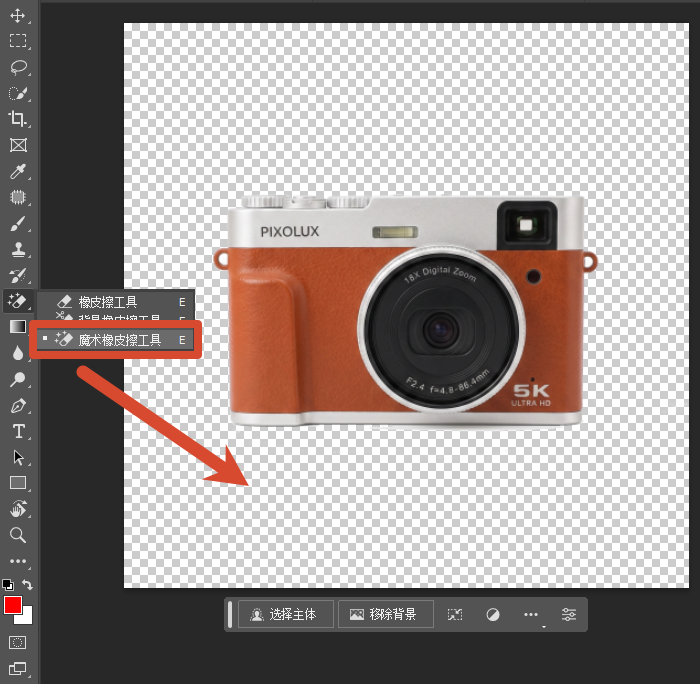Viewport: 700px width, 684px height.
Task: Select the Crop tool
Action: tap(17, 119)
